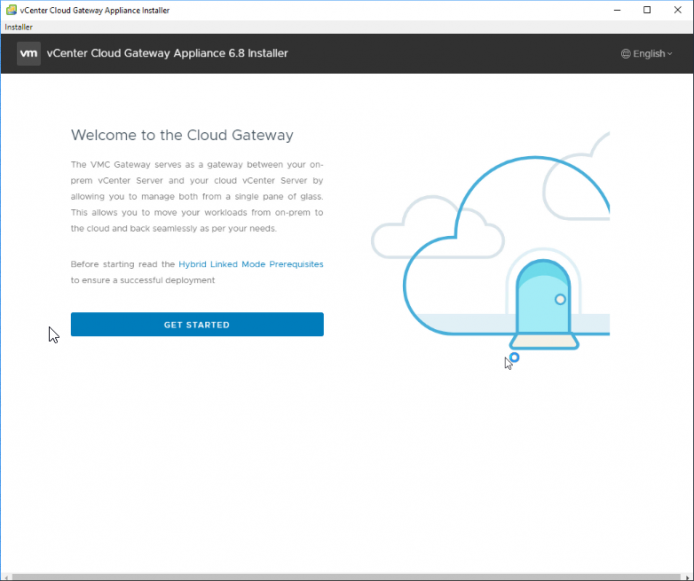Close the installer window

click(677, 10)
